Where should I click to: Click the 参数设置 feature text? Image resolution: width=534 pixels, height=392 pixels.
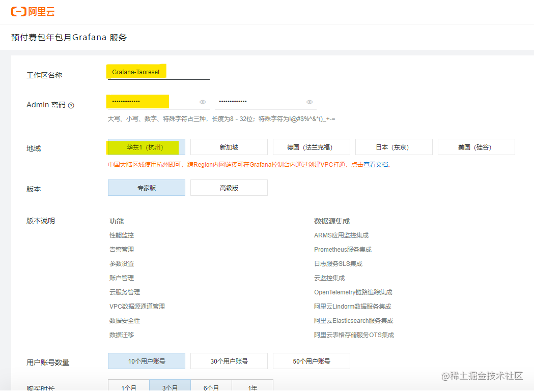point(122,264)
